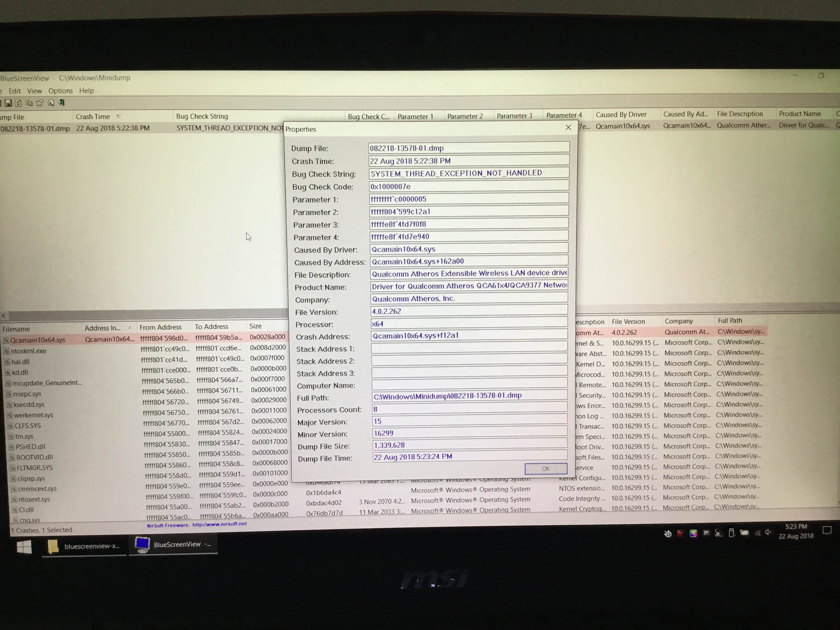
Task: Click the Exit toolbar icon
Action: pos(62,103)
